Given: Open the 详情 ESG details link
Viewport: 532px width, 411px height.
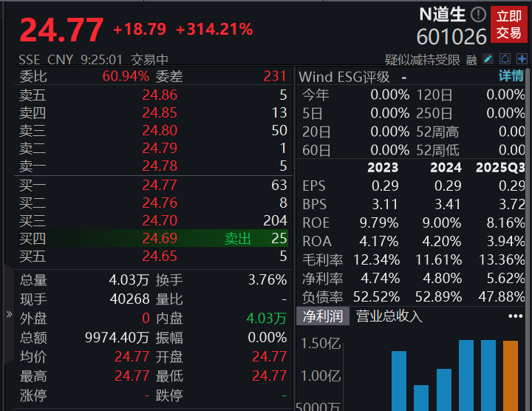Looking at the screenshot, I should pos(511,75).
